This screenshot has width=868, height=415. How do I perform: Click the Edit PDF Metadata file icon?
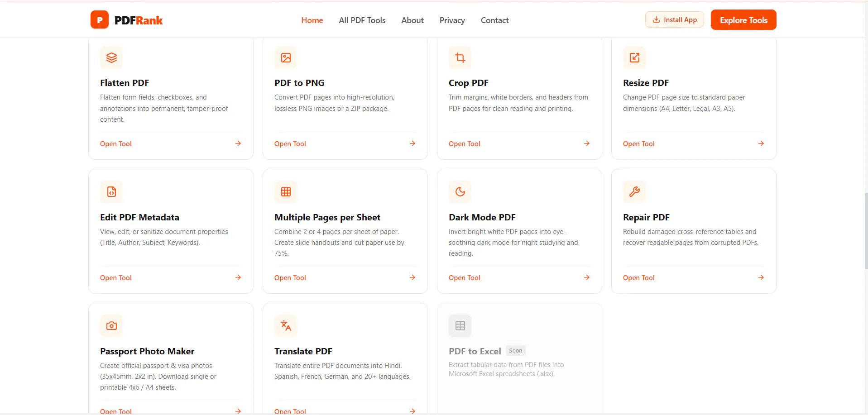pos(111,192)
